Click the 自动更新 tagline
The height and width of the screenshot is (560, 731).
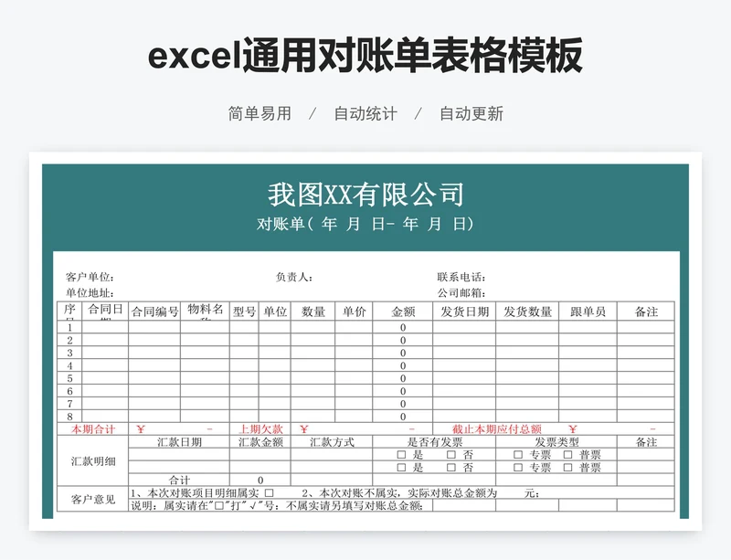pos(471,113)
